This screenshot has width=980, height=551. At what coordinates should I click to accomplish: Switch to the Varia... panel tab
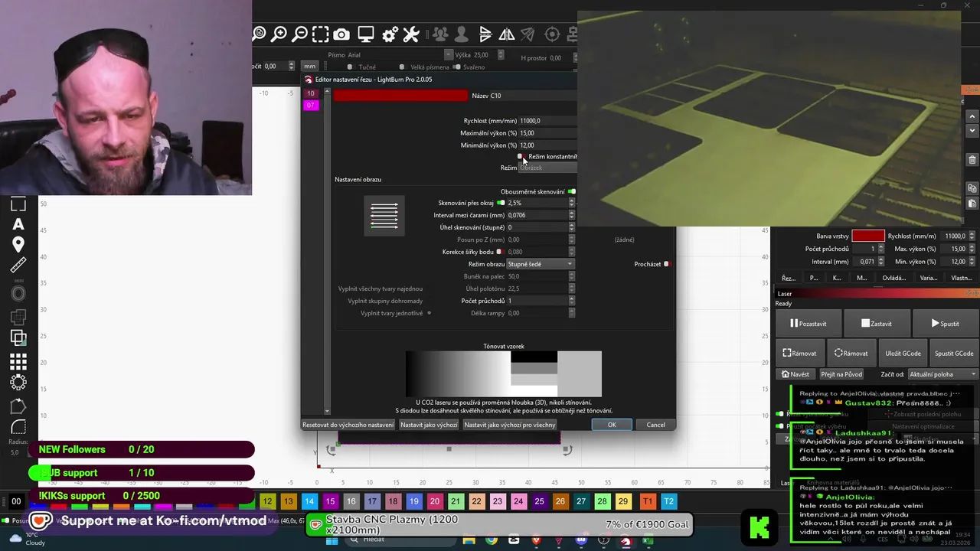[x=928, y=278]
